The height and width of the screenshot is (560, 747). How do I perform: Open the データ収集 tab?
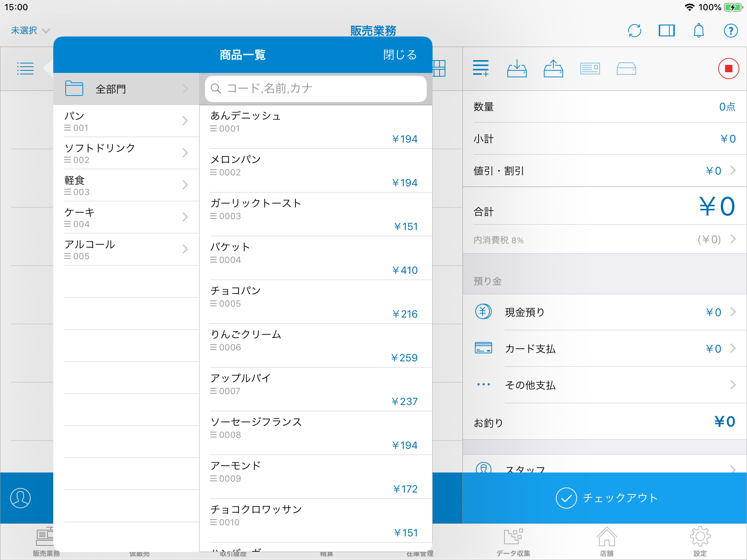click(513, 542)
